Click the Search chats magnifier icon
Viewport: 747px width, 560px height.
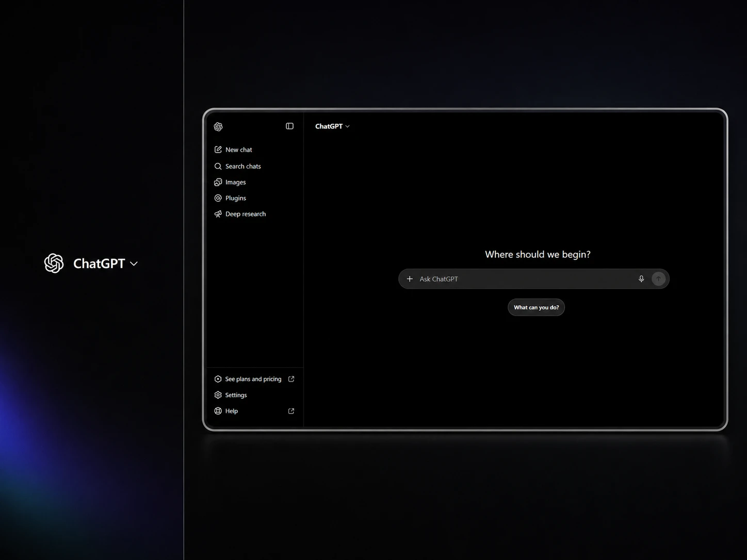click(218, 166)
